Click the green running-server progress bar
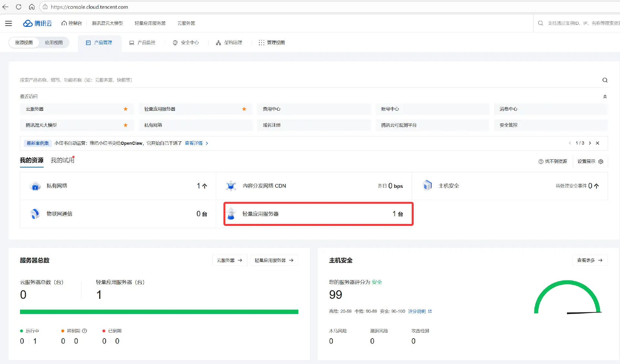This screenshot has height=364, width=620. 159,311
